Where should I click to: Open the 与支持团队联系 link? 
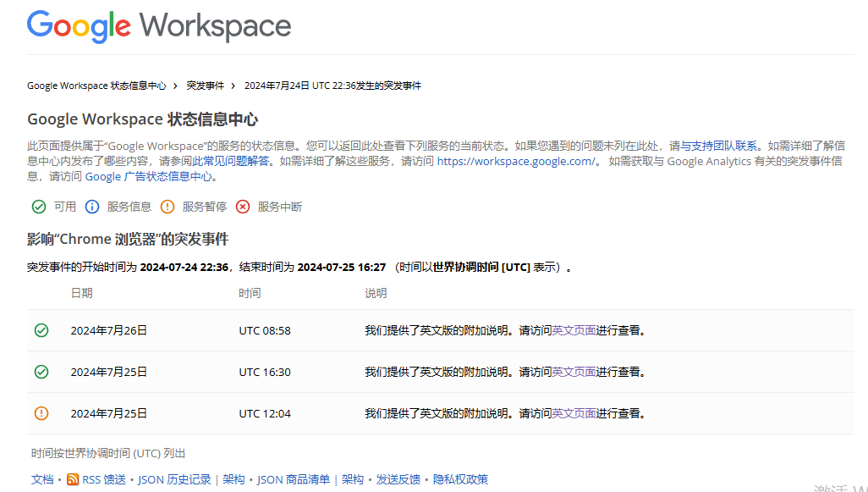tap(721, 146)
